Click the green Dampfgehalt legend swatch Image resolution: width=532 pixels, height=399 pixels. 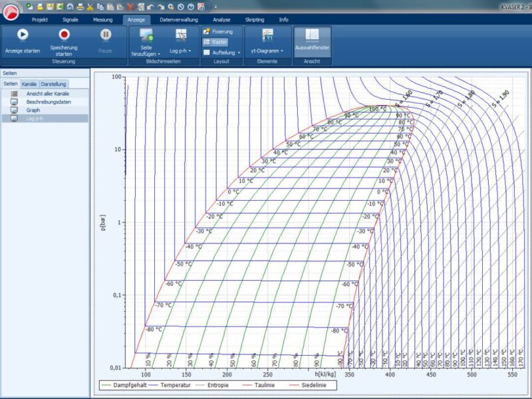coord(108,384)
